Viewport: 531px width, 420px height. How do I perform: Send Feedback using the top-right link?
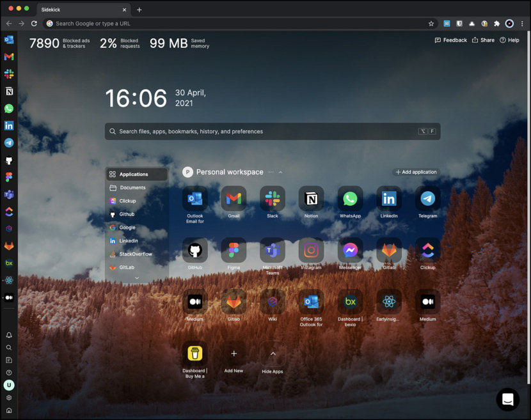(450, 40)
